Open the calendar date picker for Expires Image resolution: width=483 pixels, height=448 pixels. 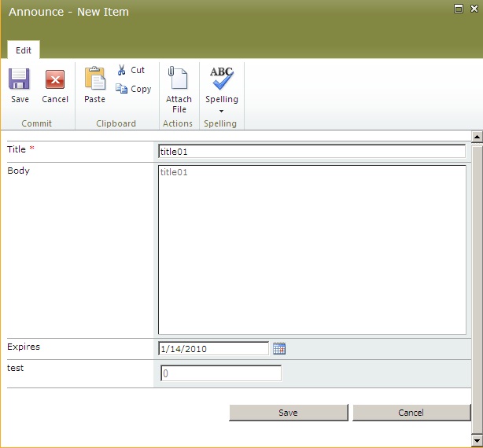tap(279, 349)
